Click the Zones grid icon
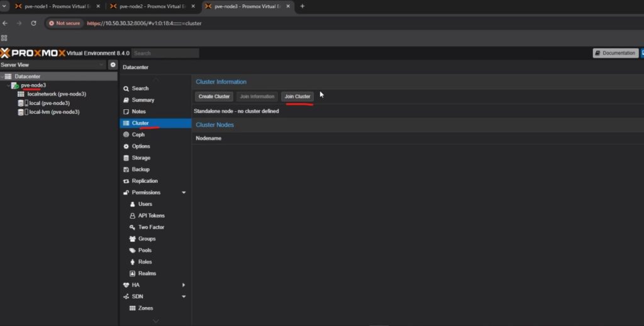 pos(132,308)
